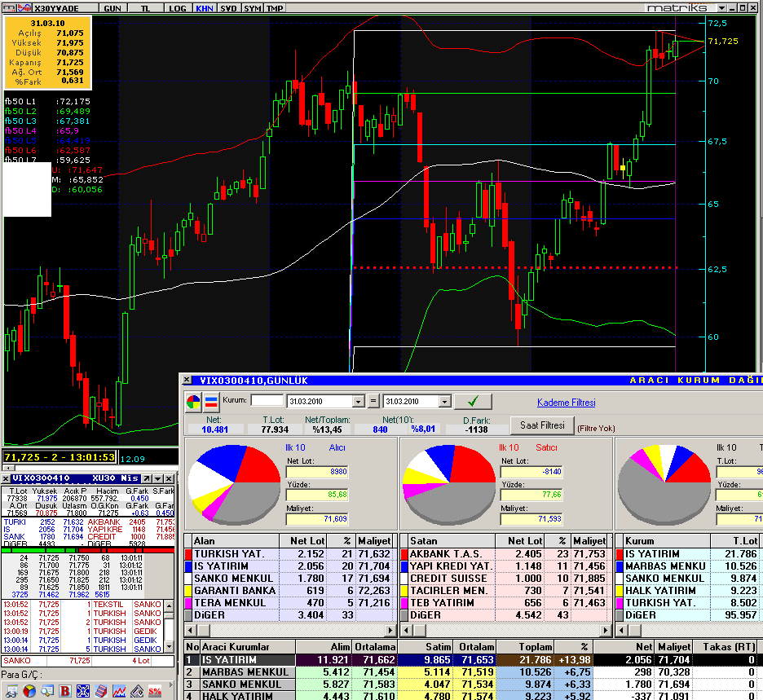Click yellow swatch next to HALK YATIRIM
The image size is (763, 700).
point(620,591)
